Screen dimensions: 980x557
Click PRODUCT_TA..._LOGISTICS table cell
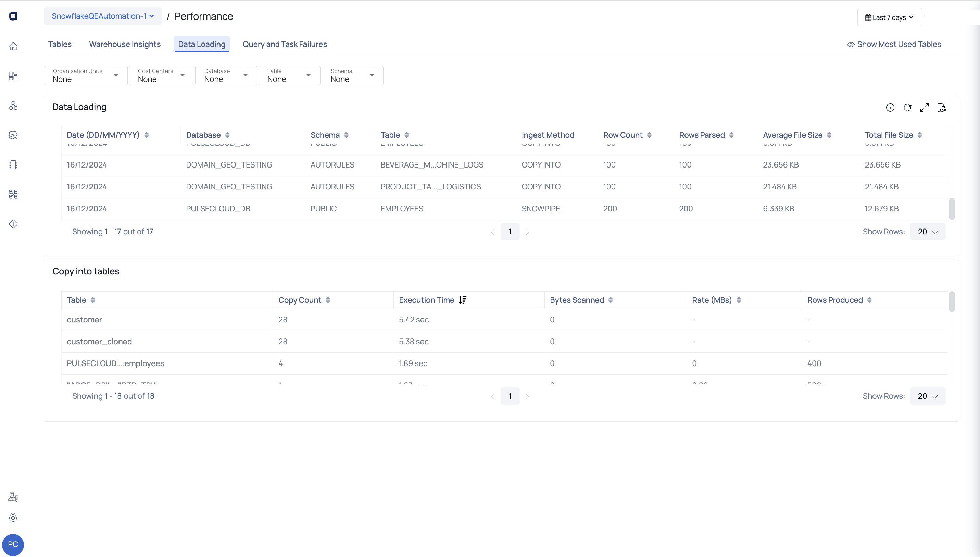coord(430,187)
